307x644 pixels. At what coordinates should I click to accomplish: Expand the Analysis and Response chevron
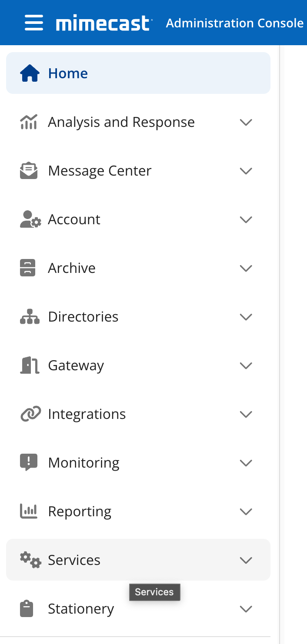click(x=246, y=122)
